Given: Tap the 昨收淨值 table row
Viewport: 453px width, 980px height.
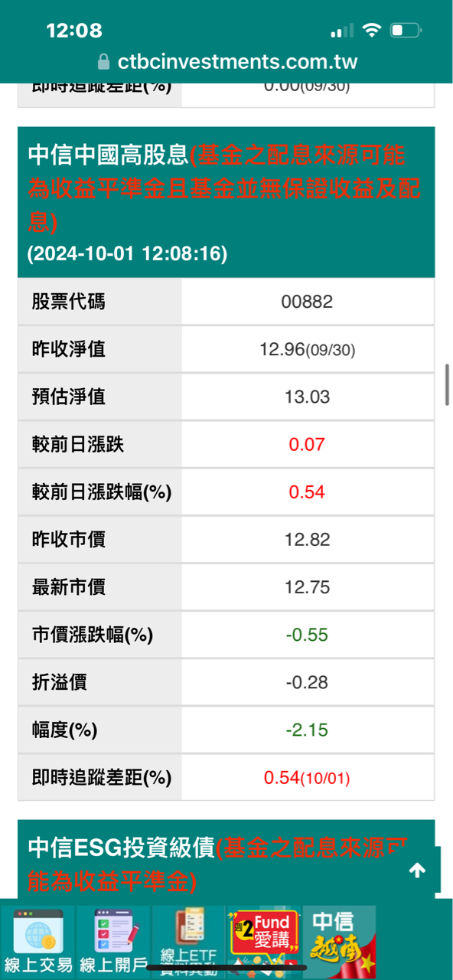Looking at the screenshot, I should pos(226,349).
